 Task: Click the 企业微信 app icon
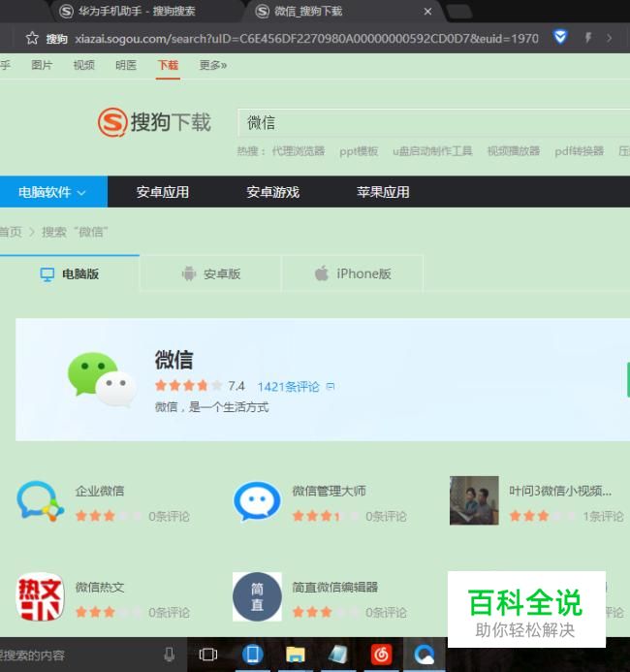(41, 501)
